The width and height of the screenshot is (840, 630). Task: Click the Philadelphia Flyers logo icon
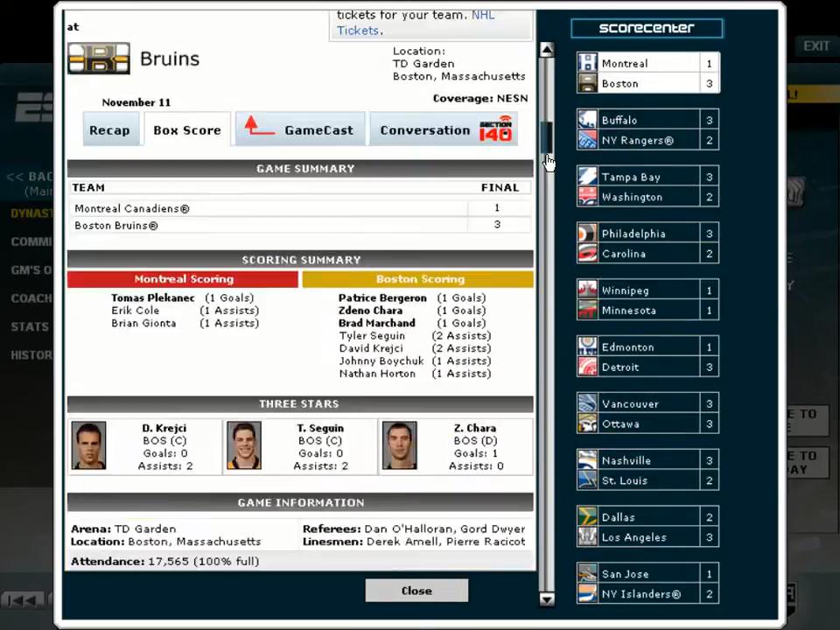(587, 234)
